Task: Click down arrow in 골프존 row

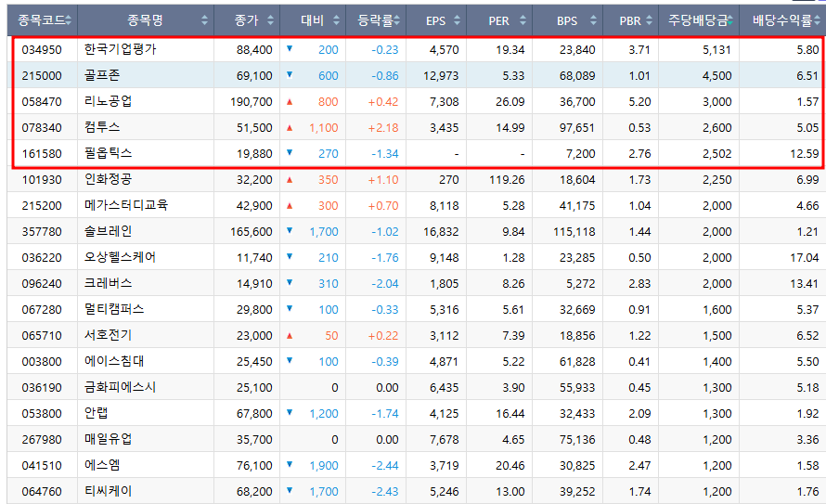Action: coord(290,75)
